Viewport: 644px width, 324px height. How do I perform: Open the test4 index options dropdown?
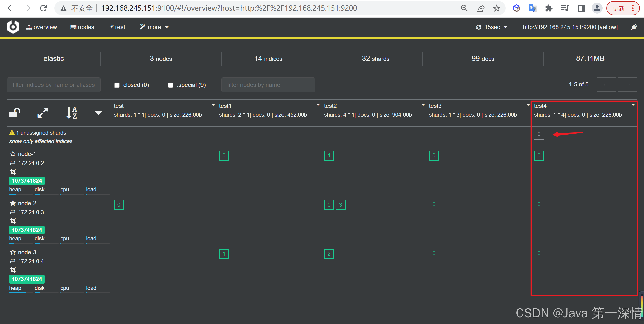(x=633, y=105)
